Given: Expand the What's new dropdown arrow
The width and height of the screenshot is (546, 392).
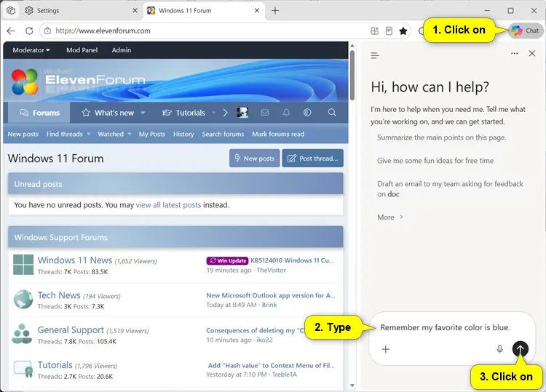Looking at the screenshot, I should pyautogui.click(x=143, y=113).
